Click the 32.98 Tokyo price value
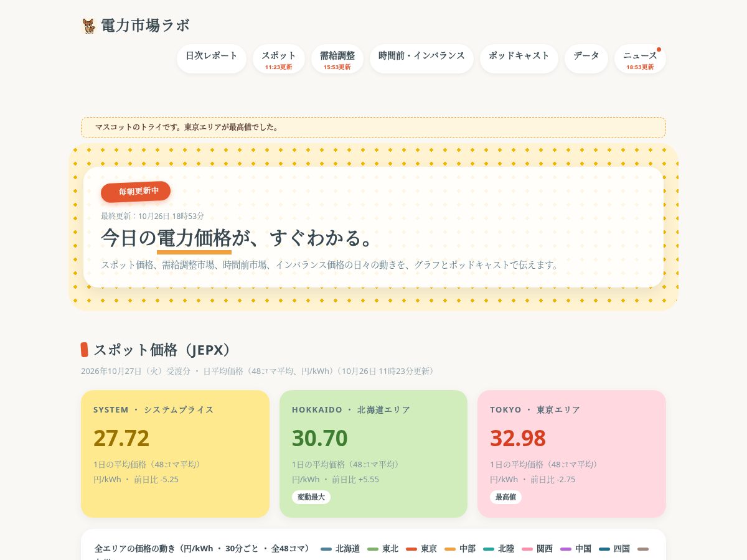The width and height of the screenshot is (747, 560). point(518,438)
